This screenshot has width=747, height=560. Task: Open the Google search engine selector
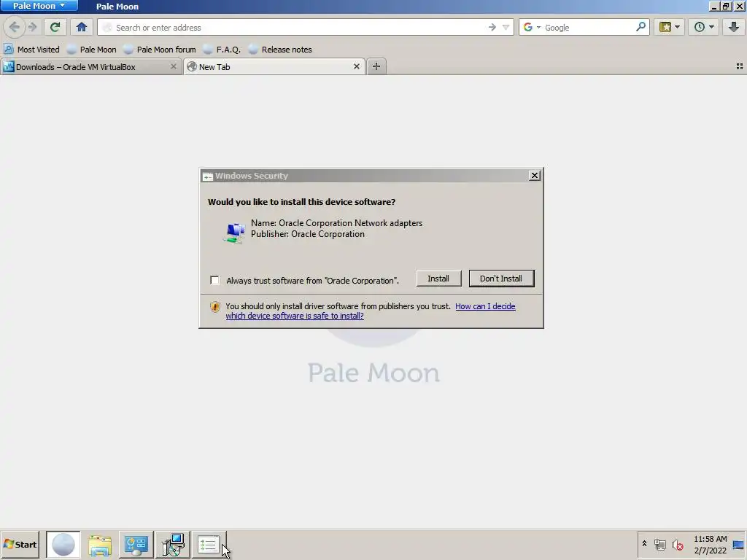(532, 28)
